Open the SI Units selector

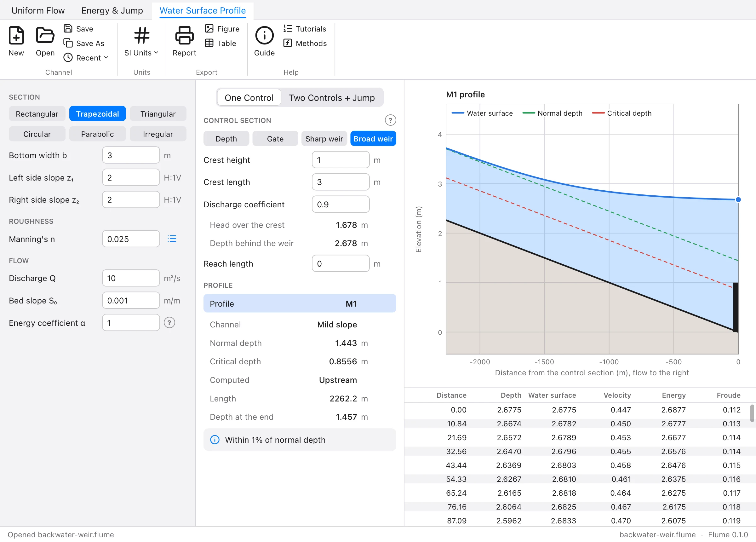tap(141, 41)
